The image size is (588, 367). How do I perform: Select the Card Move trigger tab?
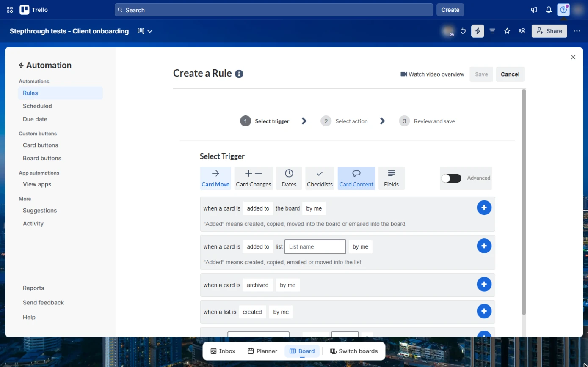pos(215,178)
